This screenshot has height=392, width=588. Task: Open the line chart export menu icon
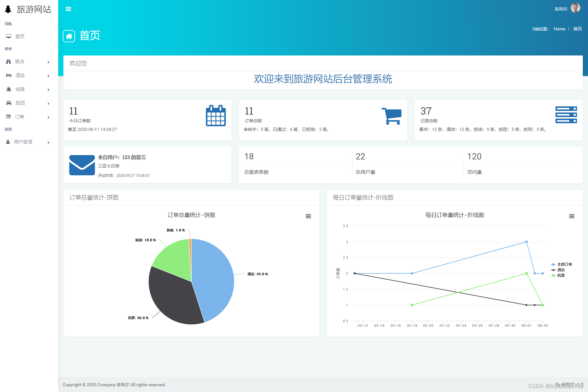[x=572, y=216]
